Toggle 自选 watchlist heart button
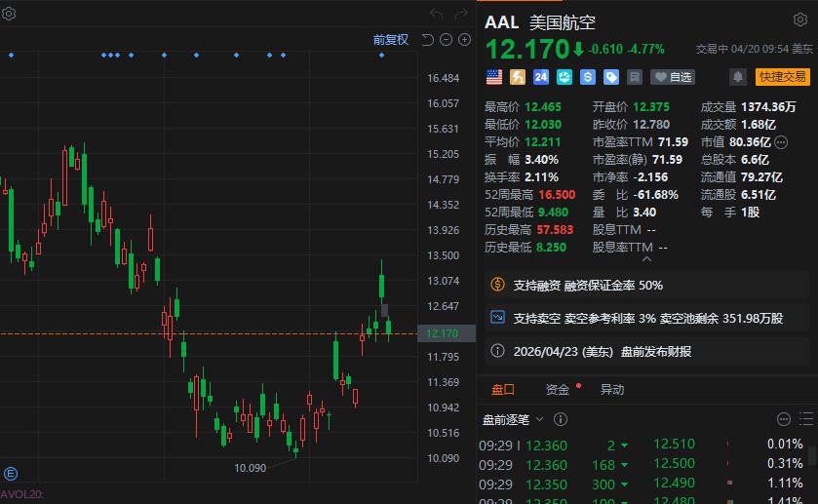 click(x=673, y=77)
